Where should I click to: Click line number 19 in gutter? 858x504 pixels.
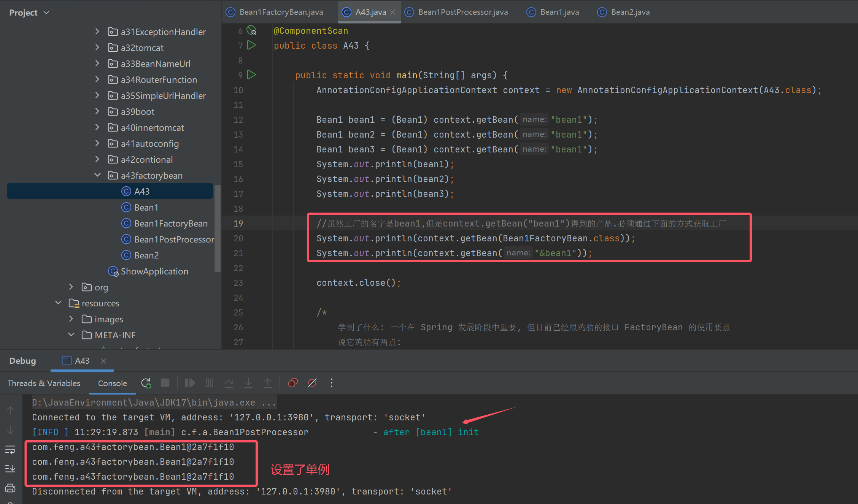[x=238, y=223]
